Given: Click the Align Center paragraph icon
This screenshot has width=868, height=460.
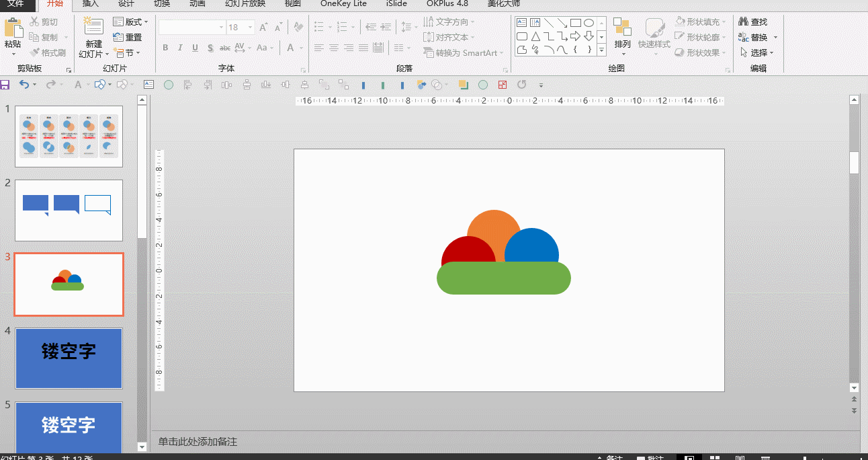Looking at the screenshot, I should click(334, 48).
